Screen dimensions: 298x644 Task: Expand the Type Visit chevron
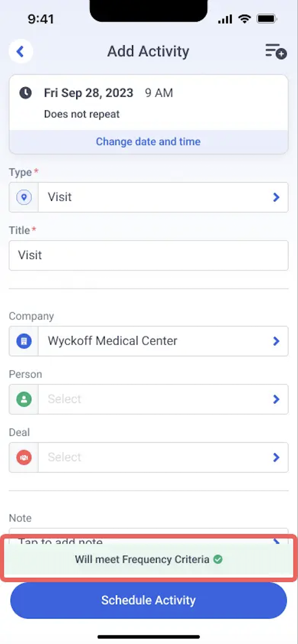276,197
